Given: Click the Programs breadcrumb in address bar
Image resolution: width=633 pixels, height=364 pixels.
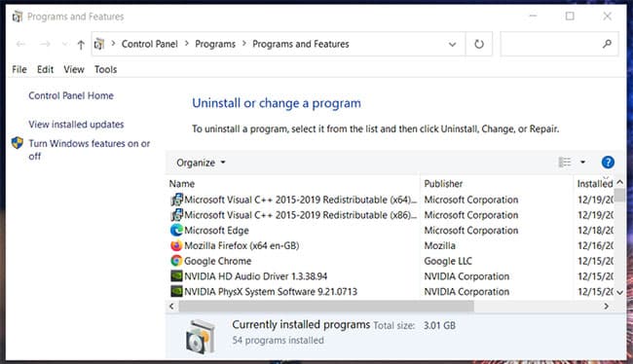Looking at the screenshot, I should click(x=215, y=44).
